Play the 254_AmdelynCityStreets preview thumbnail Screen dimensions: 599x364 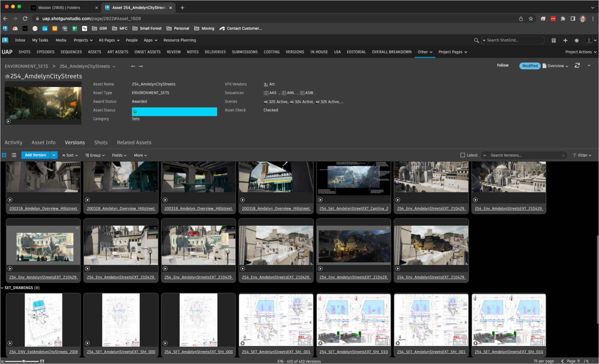coord(8,121)
